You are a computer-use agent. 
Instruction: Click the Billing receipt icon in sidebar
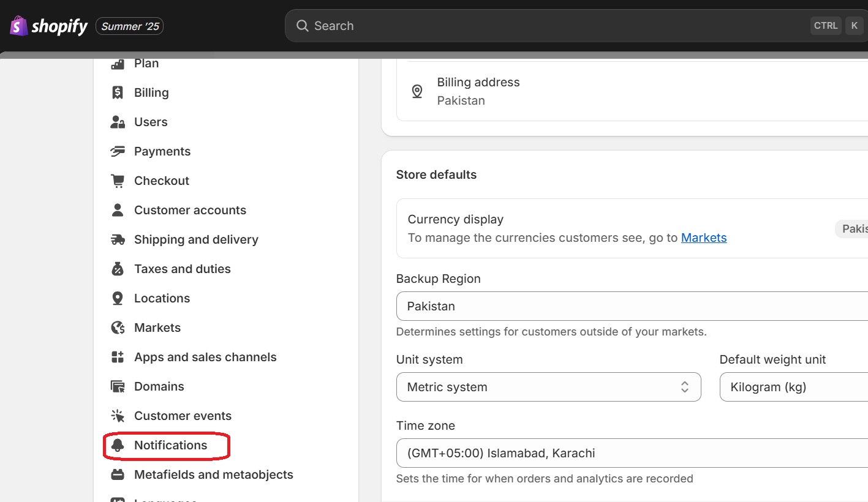(x=118, y=92)
